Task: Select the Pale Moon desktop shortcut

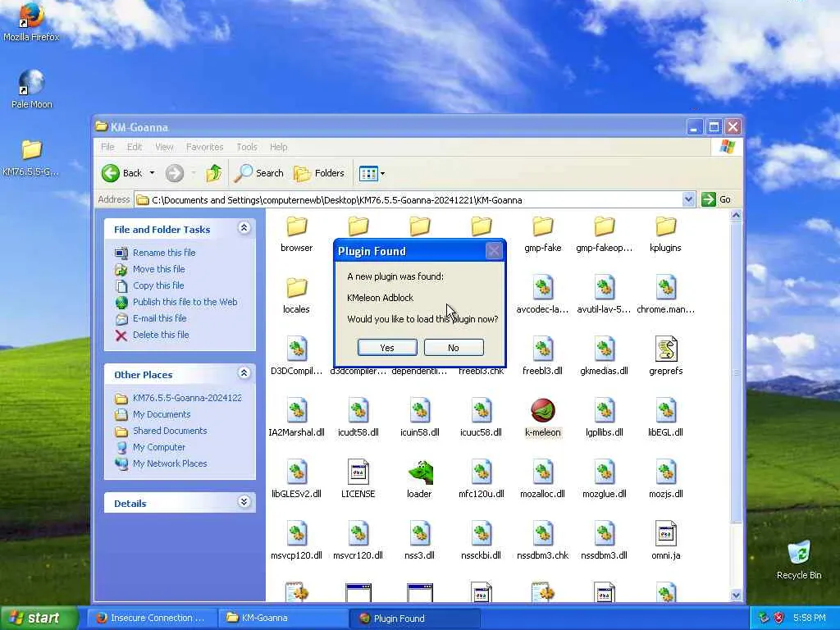Action: 32,89
